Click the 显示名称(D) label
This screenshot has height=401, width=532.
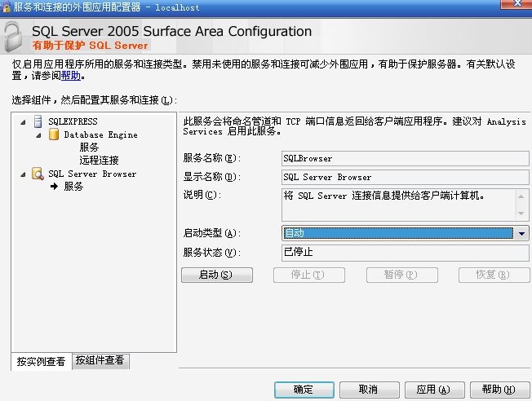click(x=212, y=177)
